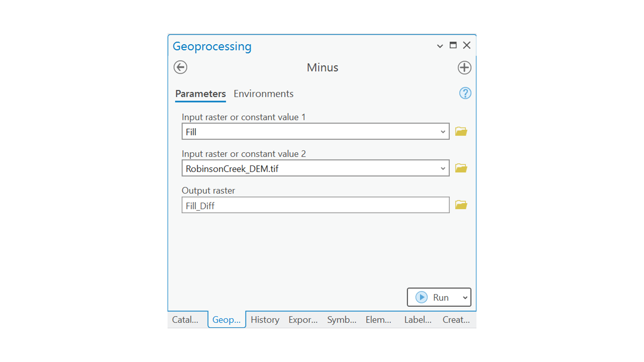This screenshot has width=644, height=362.
Task: Go back using the left arrow button
Action: coord(180,67)
